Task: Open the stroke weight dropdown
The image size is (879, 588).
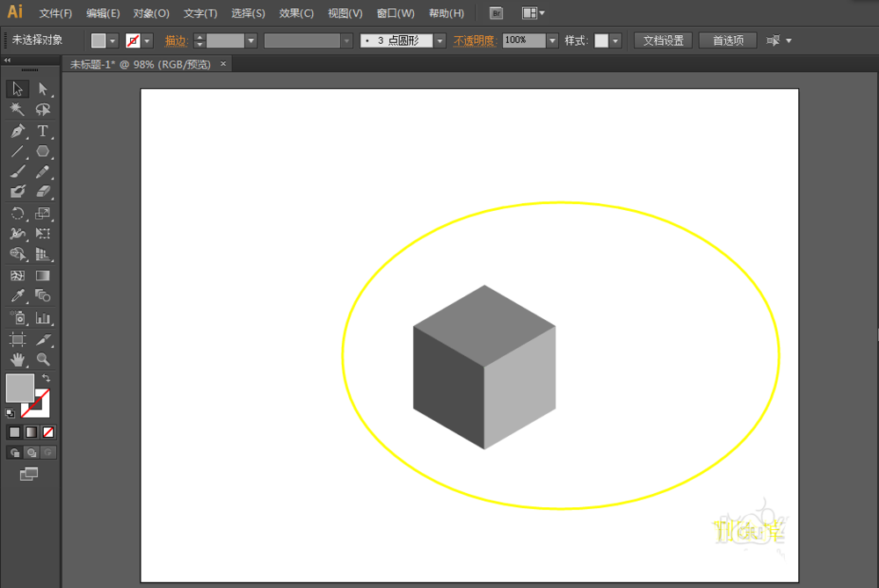Action: click(251, 41)
